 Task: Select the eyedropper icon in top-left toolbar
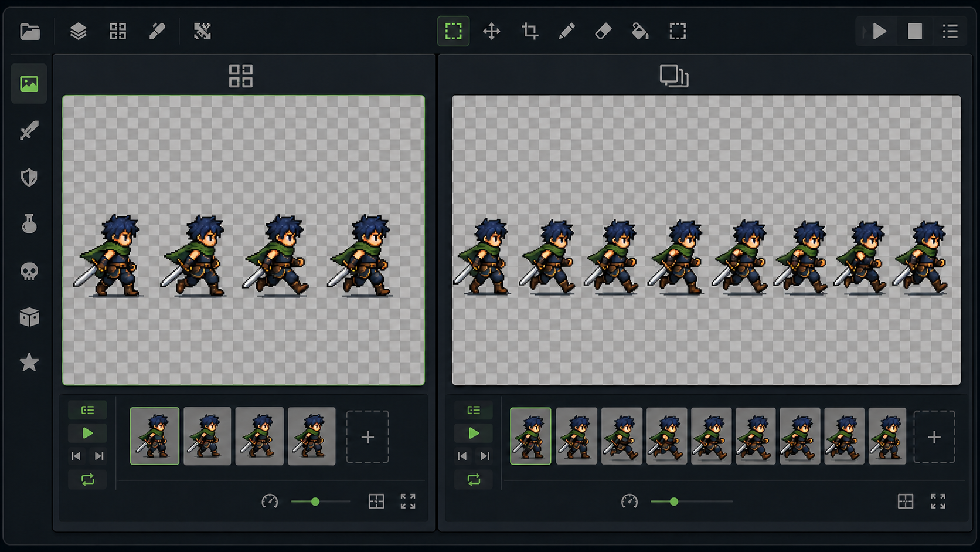[x=157, y=31]
